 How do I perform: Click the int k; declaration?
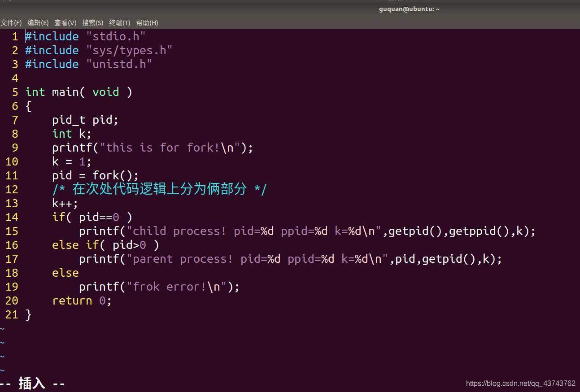click(x=72, y=134)
